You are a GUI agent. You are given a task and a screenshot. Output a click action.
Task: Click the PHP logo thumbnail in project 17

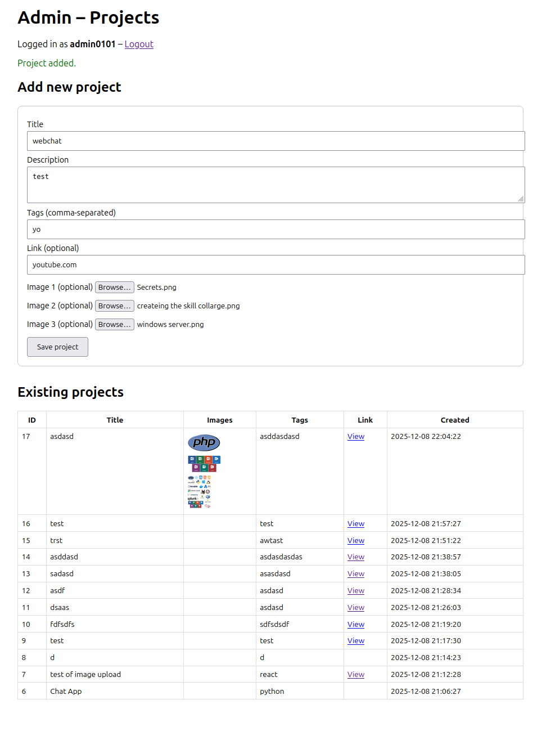[204, 443]
